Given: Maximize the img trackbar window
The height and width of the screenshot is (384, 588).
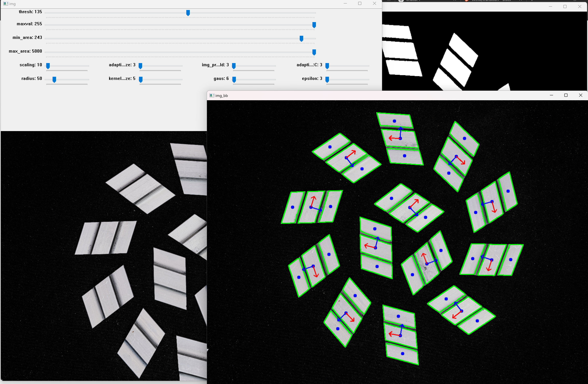Looking at the screenshot, I should pos(360,3).
